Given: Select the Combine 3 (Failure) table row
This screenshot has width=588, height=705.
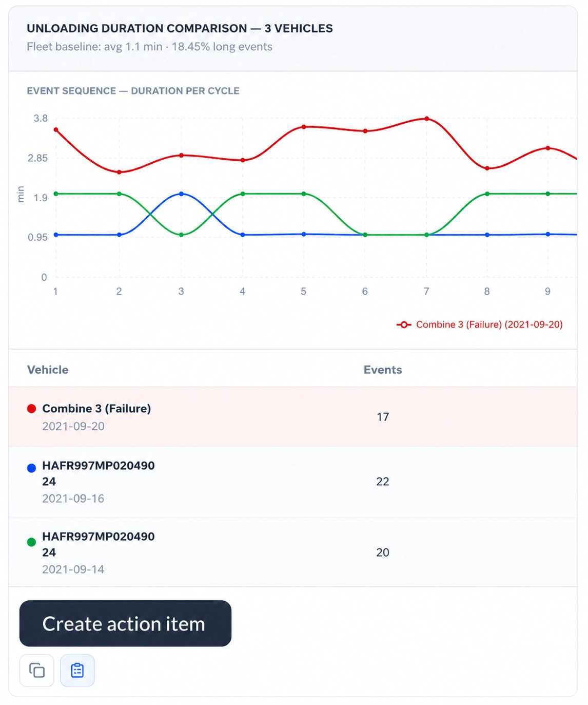Looking at the screenshot, I should 293,416.
